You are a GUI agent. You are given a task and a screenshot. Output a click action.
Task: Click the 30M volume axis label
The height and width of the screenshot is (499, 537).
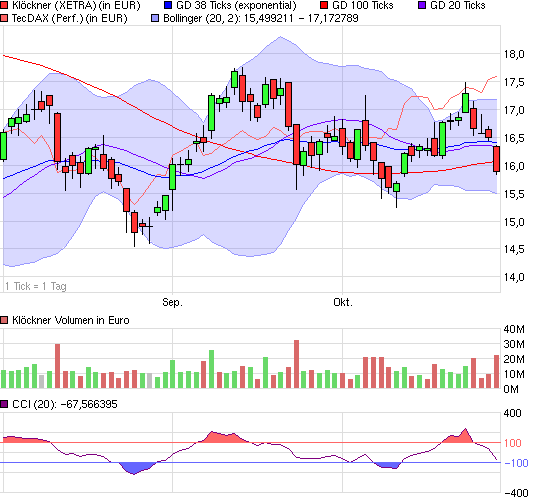(514, 344)
